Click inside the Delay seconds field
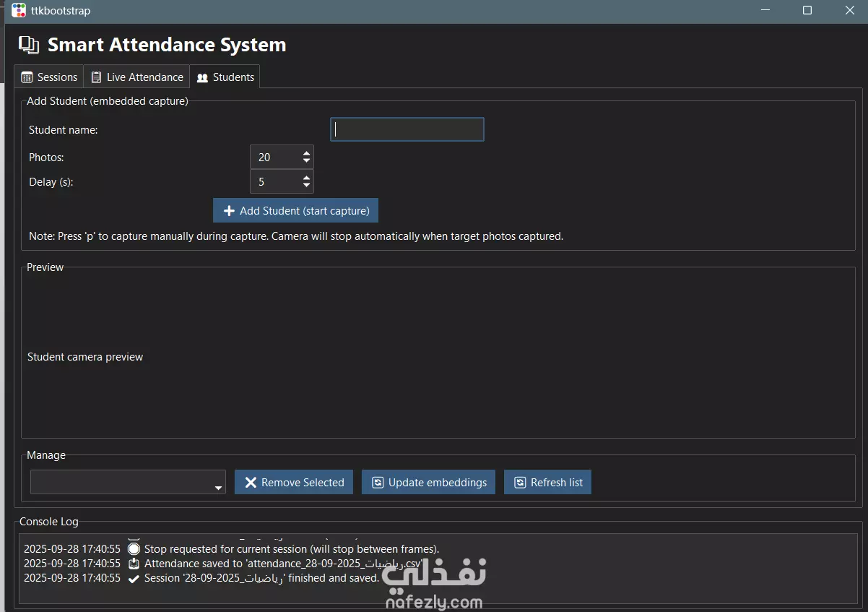 (x=274, y=181)
